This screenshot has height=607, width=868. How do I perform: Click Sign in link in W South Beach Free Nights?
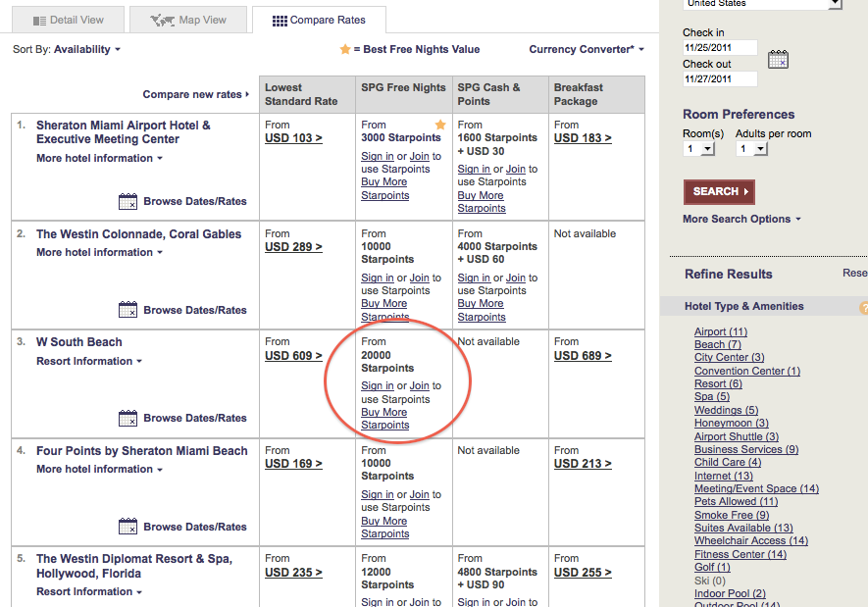click(378, 385)
